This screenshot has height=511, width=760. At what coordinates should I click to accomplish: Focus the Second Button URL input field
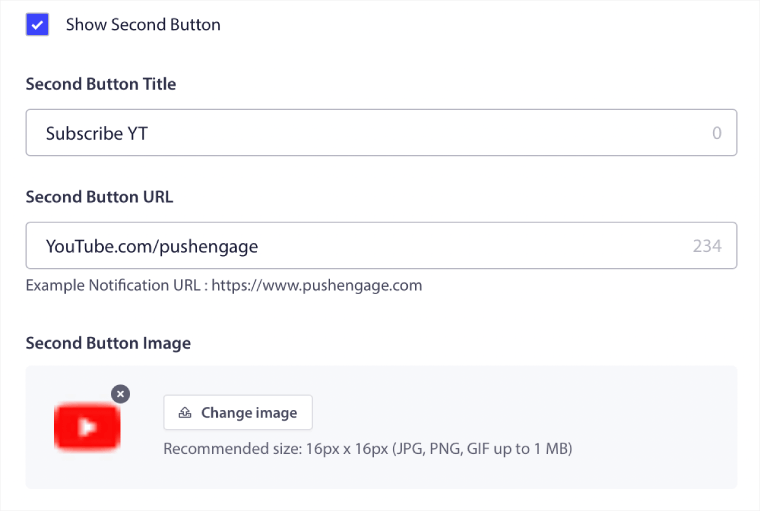(450, 245)
